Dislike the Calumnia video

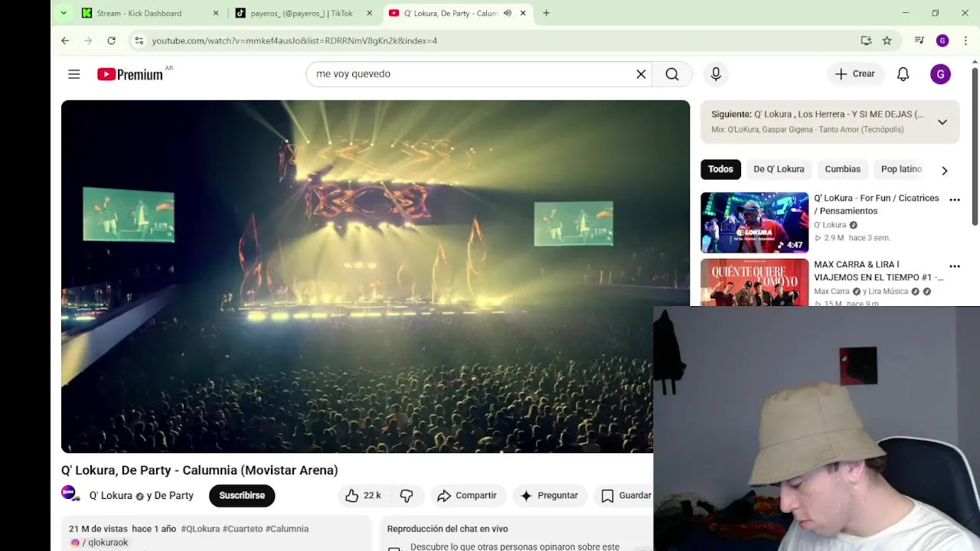point(407,496)
